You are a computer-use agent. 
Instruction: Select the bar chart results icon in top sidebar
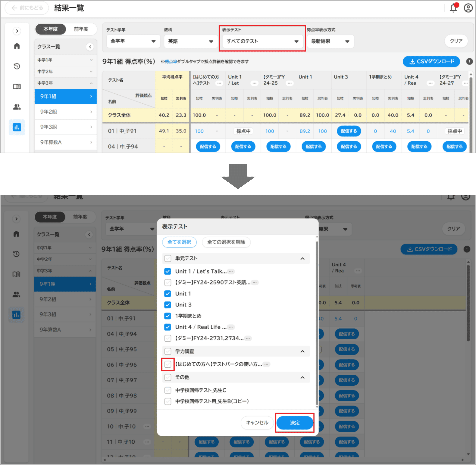coord(17,127)
